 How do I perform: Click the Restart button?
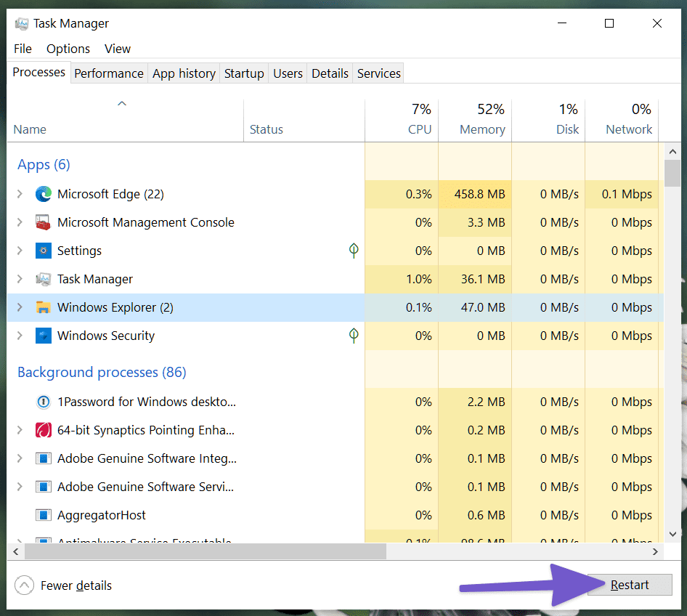pyautogui.click(x=630, y=585)
